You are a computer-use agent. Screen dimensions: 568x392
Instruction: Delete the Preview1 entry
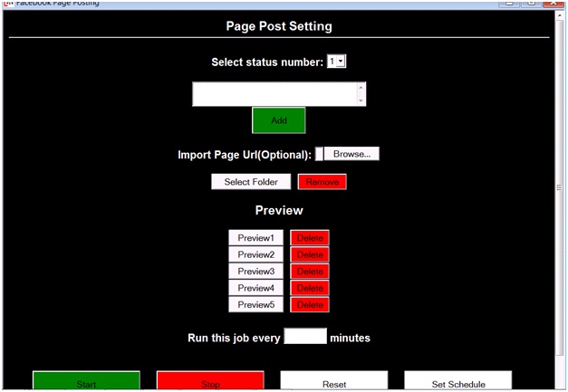pyautogui.click(x=310, y=238)
